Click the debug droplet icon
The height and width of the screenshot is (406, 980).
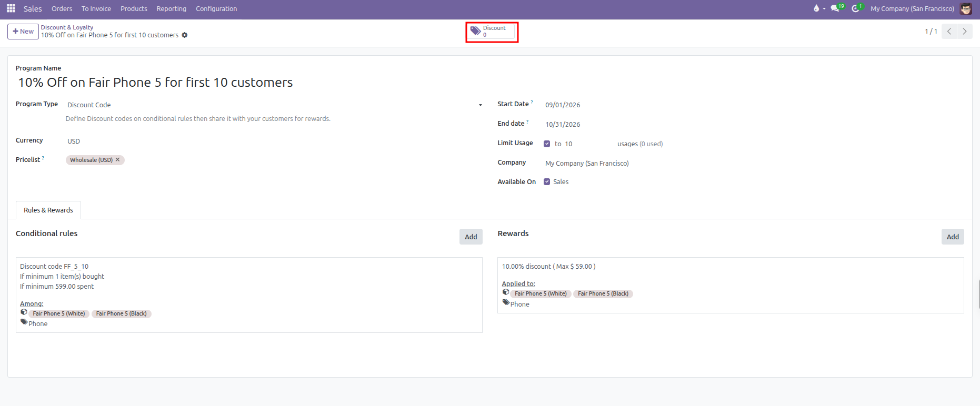816,8
